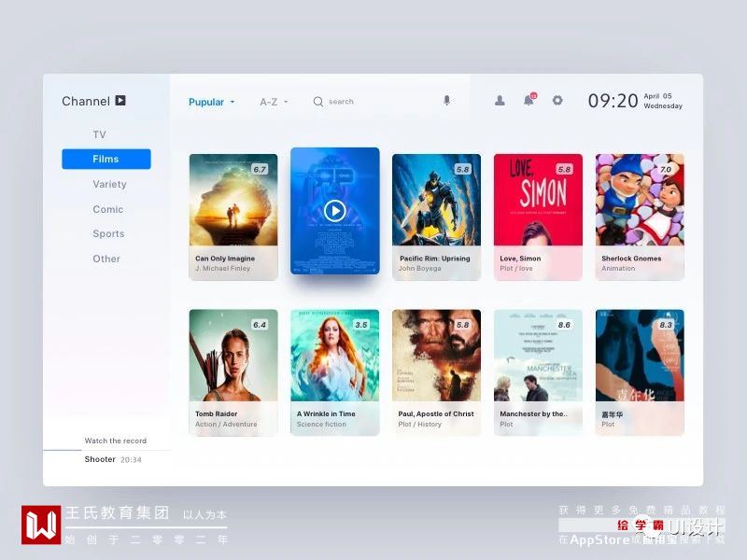Image resolution: width=747 pixels, height=560 pixels.
Task: Click the 20:34 timestamp beside Shooter
Action: [131, 460]
